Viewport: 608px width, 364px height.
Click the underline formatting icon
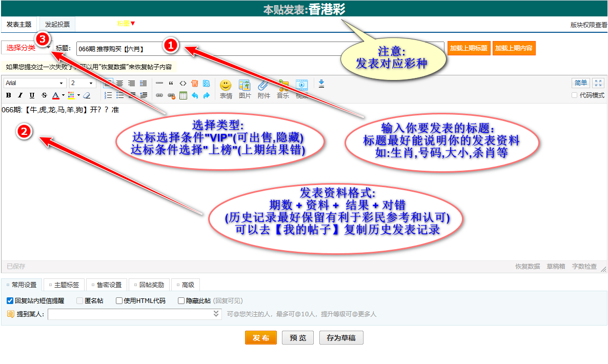pyautogui.click(x=32, y=95)
